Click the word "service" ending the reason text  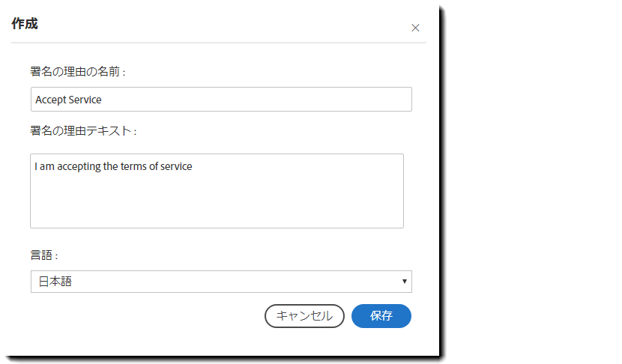coord(176,166)
